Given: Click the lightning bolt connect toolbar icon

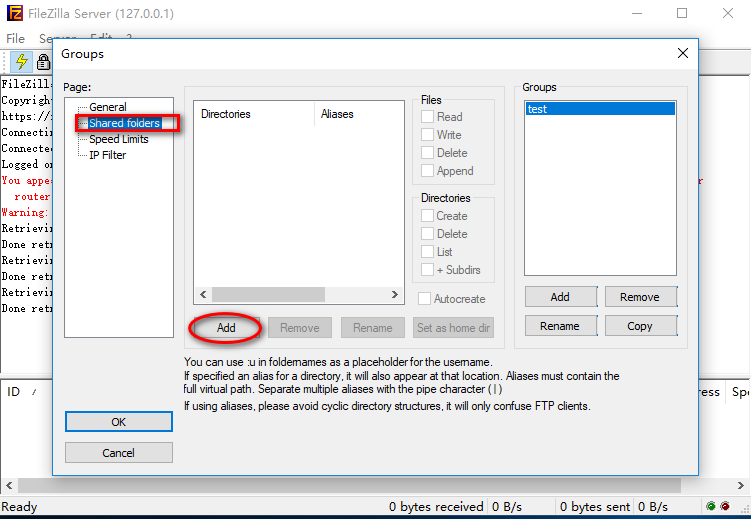Looking at the screenshot, I should click(21, 61).
